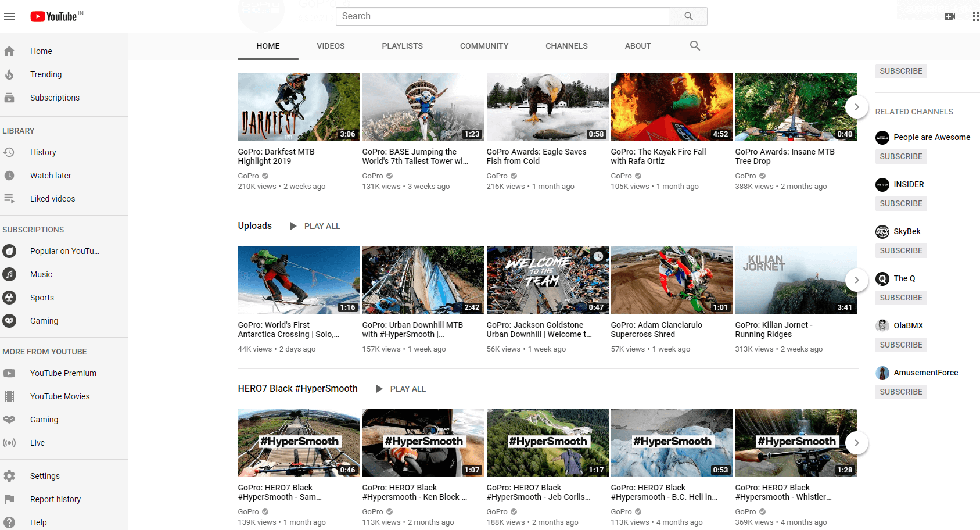Open the SkyBek channel avatar

tap(882, 232)
